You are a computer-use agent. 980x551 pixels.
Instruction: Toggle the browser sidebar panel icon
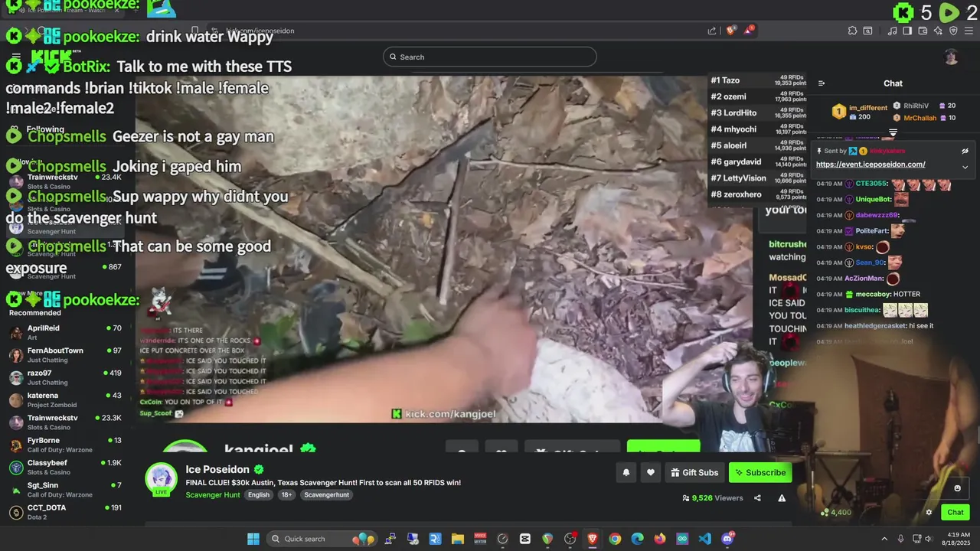[x=907, y=31]
